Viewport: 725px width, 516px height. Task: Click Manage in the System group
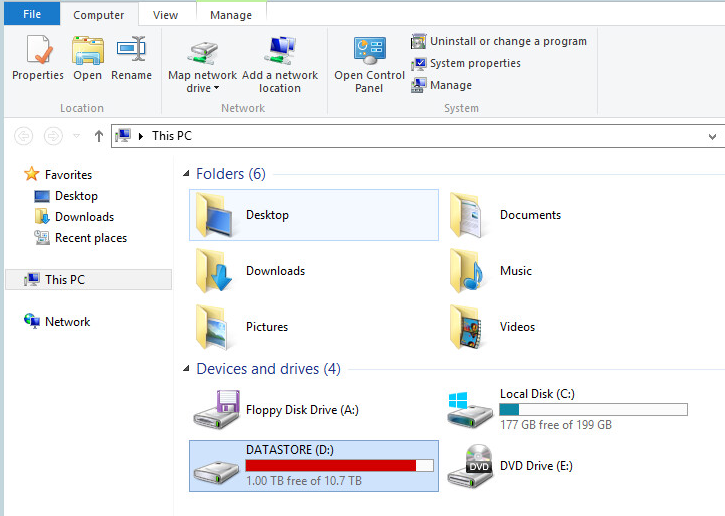click(x=442, y=85)
